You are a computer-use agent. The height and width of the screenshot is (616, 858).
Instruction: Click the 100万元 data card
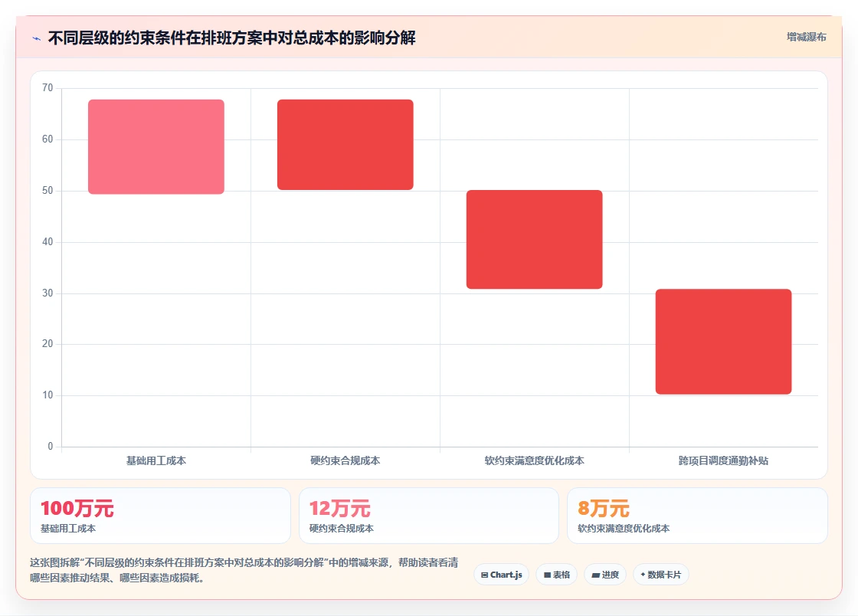160,516
